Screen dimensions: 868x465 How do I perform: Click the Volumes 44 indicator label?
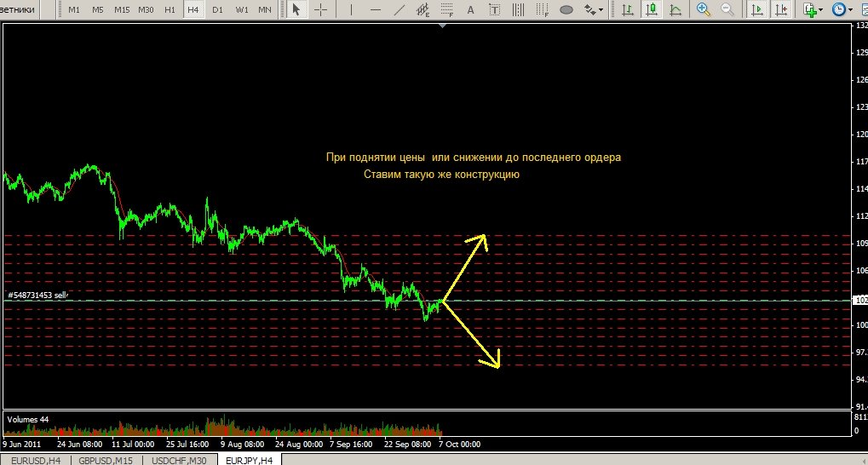[27, 420]
